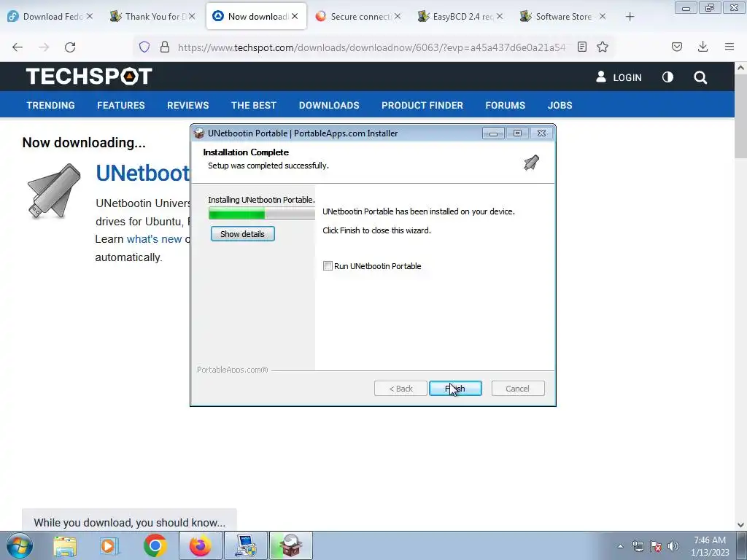Viewport: 747px width, 560px height.
Task: Switch to the Software Store tab
Action: pyautogui.click(x=562, y=16)
